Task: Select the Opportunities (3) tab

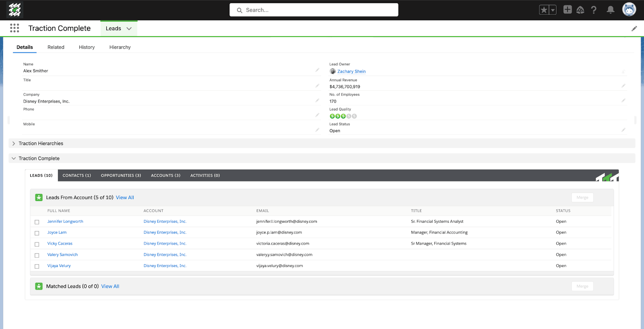Action: [x=121, y=175]
